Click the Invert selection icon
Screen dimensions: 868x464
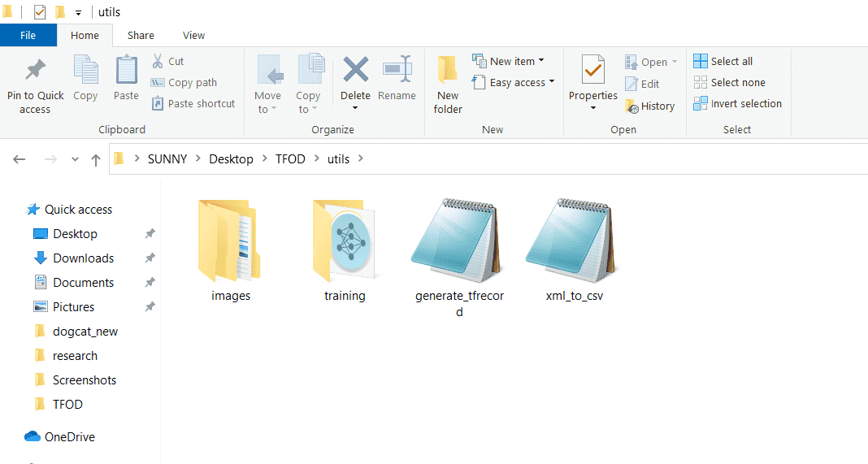[701, 103]
